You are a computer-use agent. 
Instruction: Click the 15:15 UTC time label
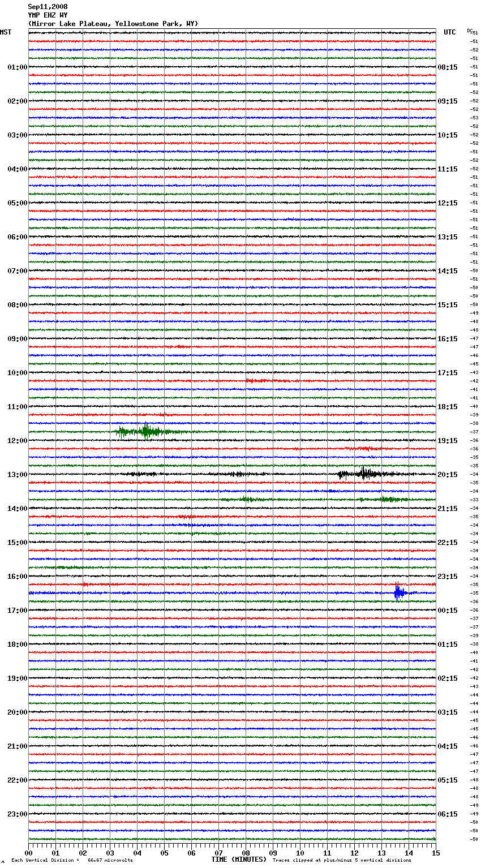pyautogui.click(x=448, y=305)
